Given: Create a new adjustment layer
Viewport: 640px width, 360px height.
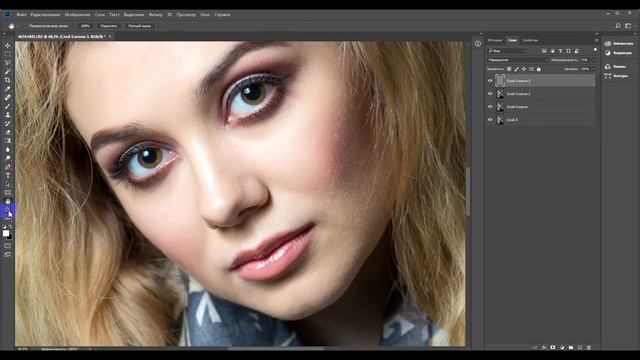Looking at the screenshot, I should 562,347.
